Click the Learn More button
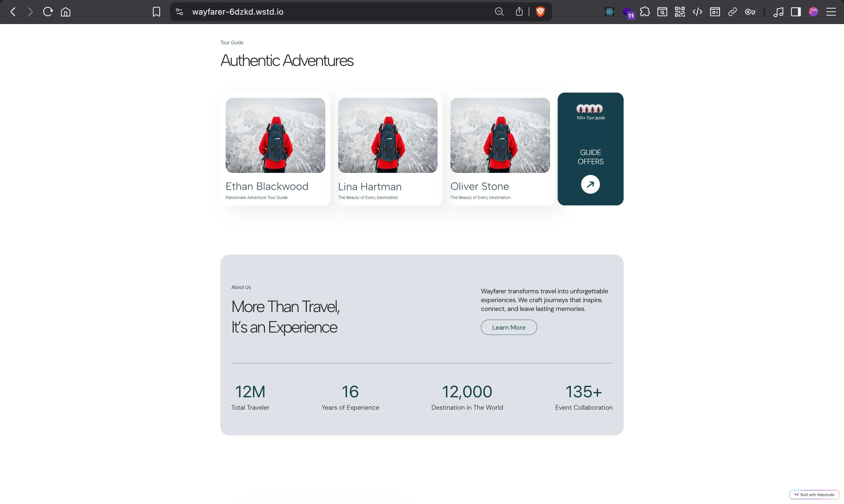 tap(508, 327)
